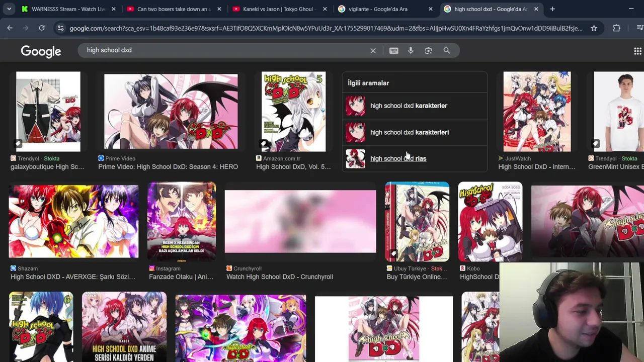This screenshot has width=644, height=362.
Task: Open 'Prime Video: High School DxD: Season 4' link
Action: pyautogui.click(x=168, y=167)
